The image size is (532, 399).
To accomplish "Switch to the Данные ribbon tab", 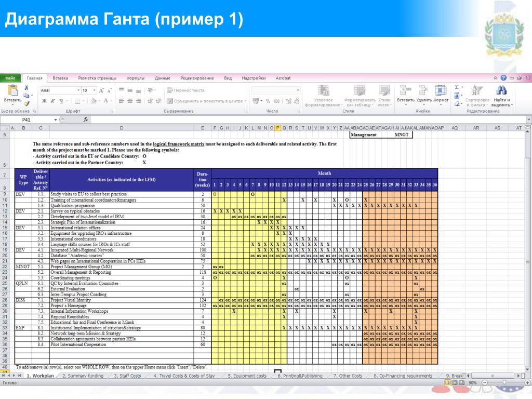I will pos(162,78).
